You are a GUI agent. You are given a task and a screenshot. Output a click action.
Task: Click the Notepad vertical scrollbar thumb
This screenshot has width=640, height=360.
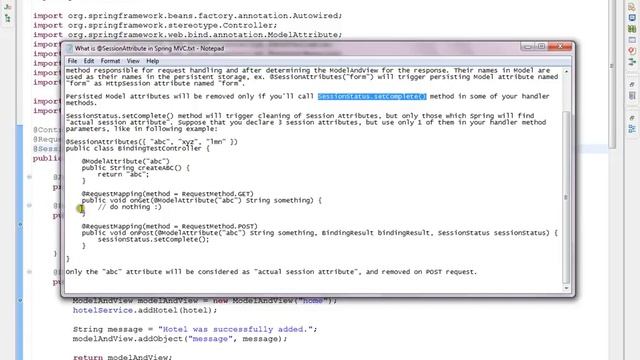pyautogui.click(x=566, y=197)
